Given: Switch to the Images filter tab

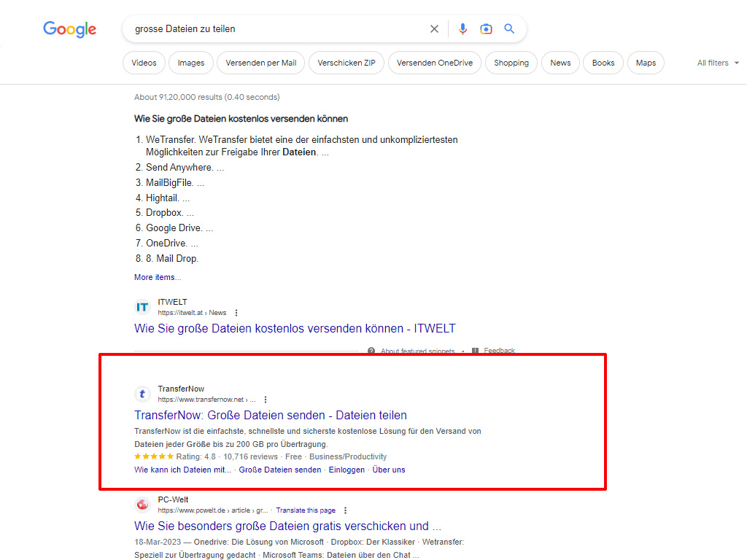Looking at the screenshot, I should point(191,63).
